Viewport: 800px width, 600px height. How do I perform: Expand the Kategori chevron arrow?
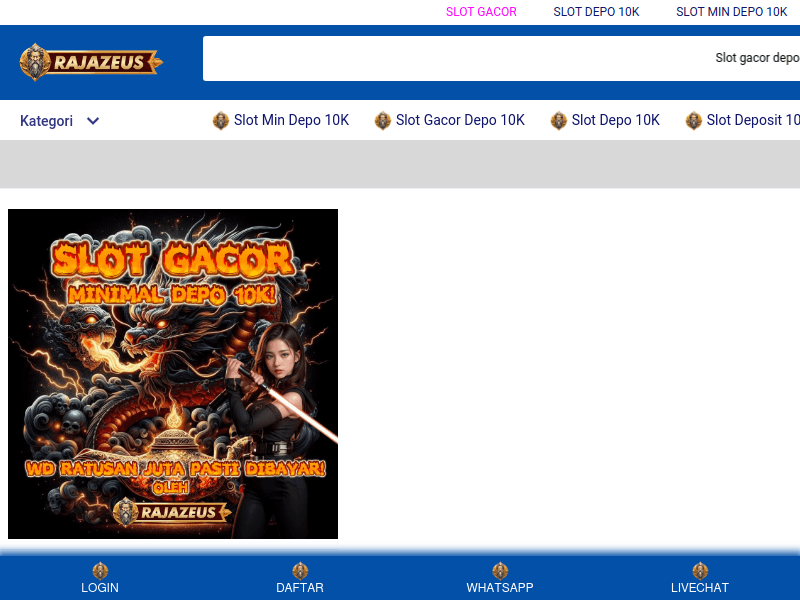point(93,121)
